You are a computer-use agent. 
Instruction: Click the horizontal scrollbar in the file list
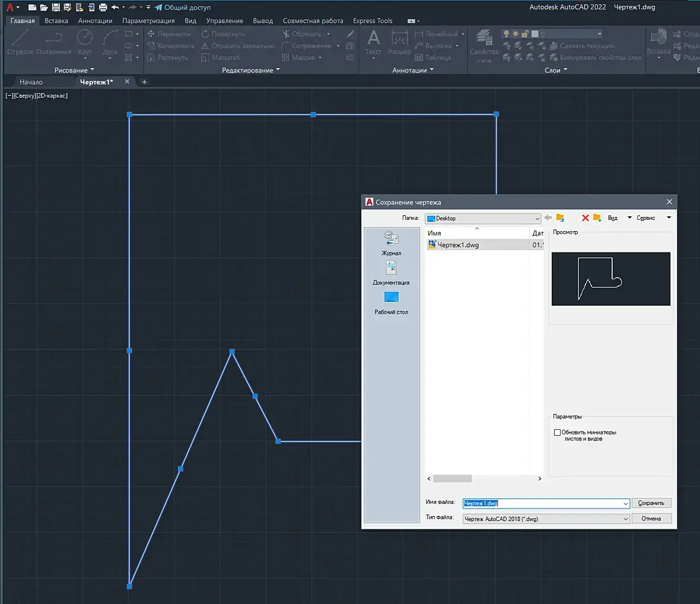point(452,478)
